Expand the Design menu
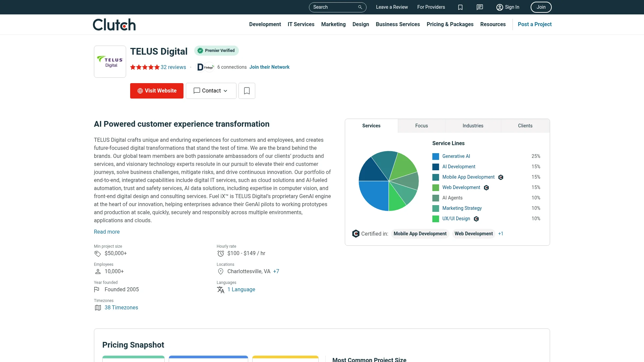This screenshot has height=362, width=644. pyautogui.click(x=361, y=24)
